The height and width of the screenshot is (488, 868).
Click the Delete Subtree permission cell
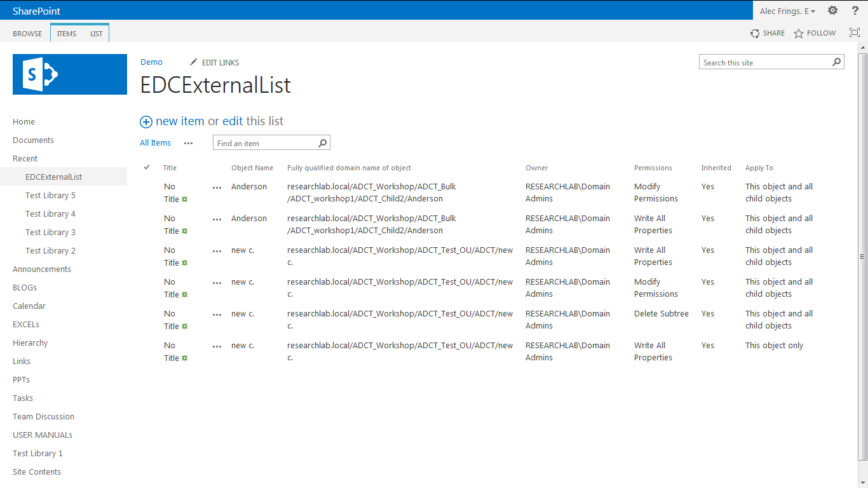click(x=661, y=313)
